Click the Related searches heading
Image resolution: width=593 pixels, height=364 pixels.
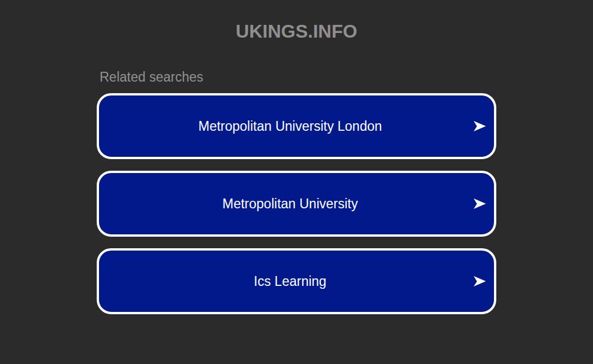151,77
